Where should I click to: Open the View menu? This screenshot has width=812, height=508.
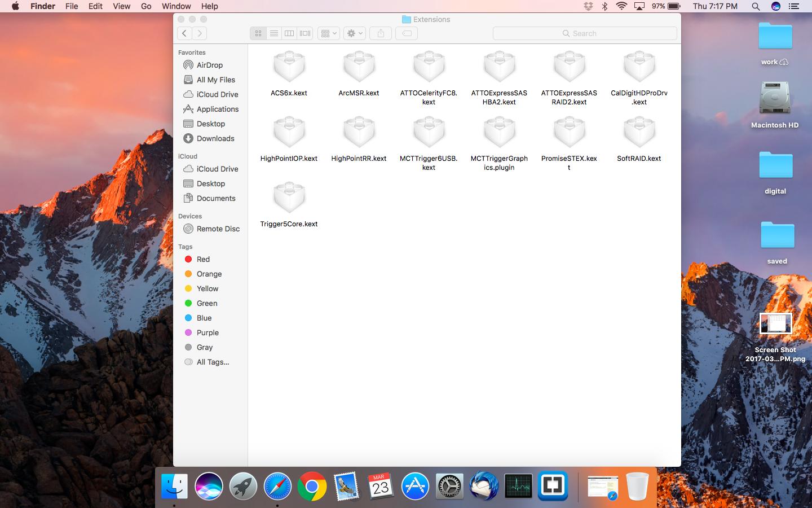(121, 6)
